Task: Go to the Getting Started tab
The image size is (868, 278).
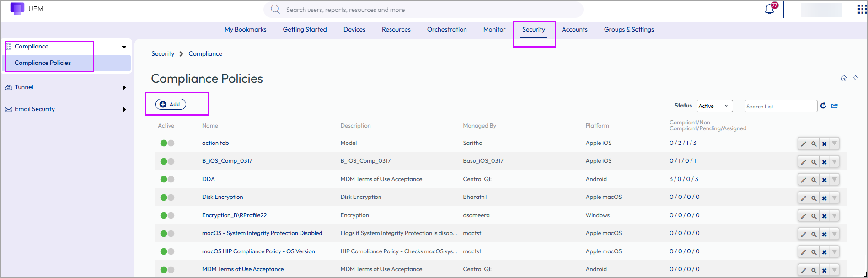Action: point(305,29)
